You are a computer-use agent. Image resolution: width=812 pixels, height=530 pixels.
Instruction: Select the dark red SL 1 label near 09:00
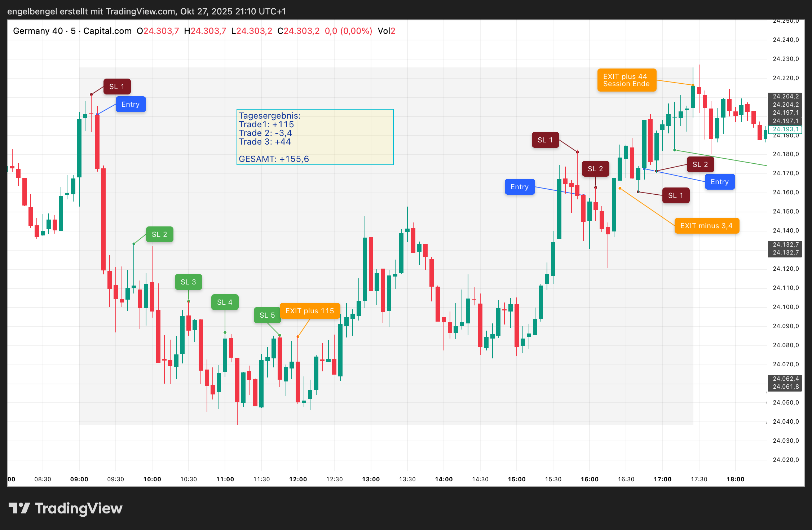point(117,87)
